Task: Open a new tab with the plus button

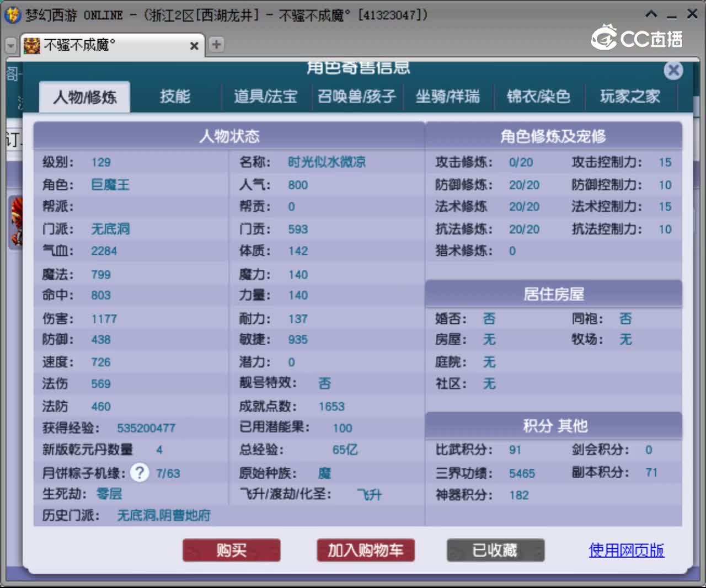Action: pyautogui.click(x=216, y=45)
